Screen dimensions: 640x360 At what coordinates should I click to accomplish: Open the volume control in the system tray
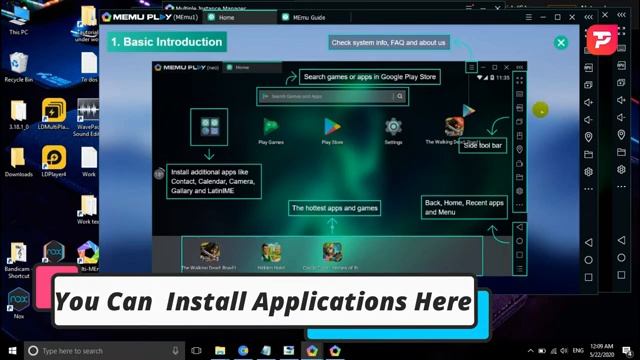(x=564, y=351)
